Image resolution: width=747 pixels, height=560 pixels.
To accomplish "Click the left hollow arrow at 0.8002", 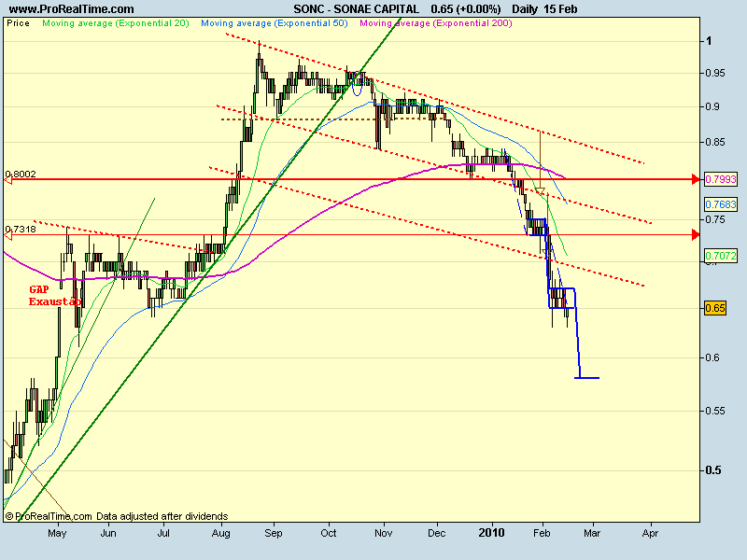I will pos(7,179).
